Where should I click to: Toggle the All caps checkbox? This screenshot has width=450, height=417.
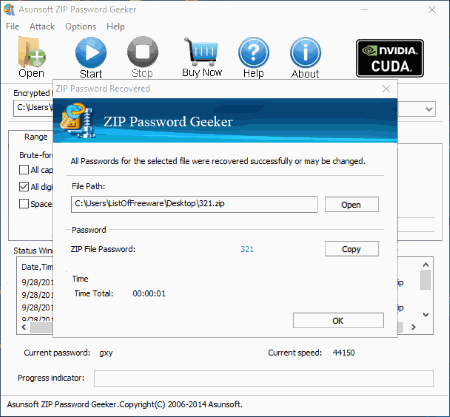coord(24,170)
